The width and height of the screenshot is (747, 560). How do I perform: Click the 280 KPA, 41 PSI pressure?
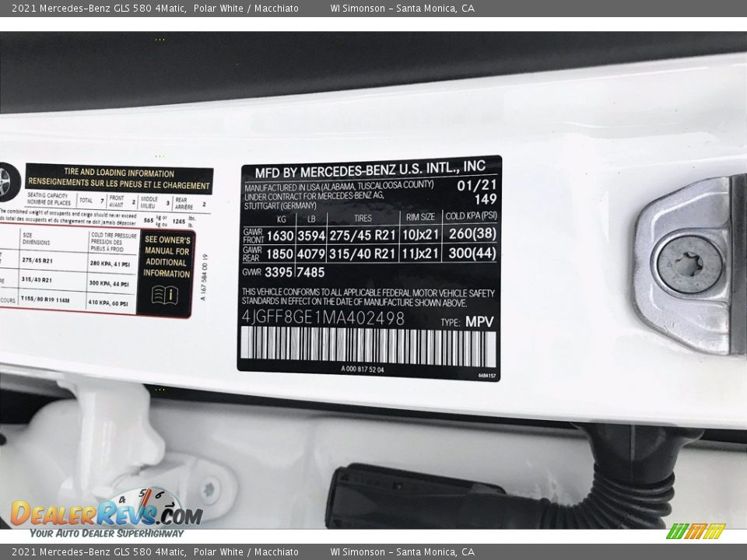tap(110, 264)
